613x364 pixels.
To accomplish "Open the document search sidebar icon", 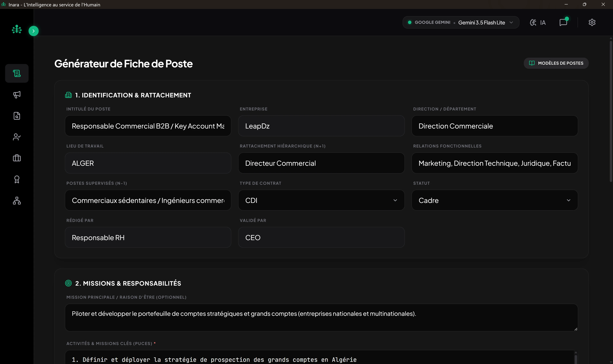I will [x=17, y=116].
